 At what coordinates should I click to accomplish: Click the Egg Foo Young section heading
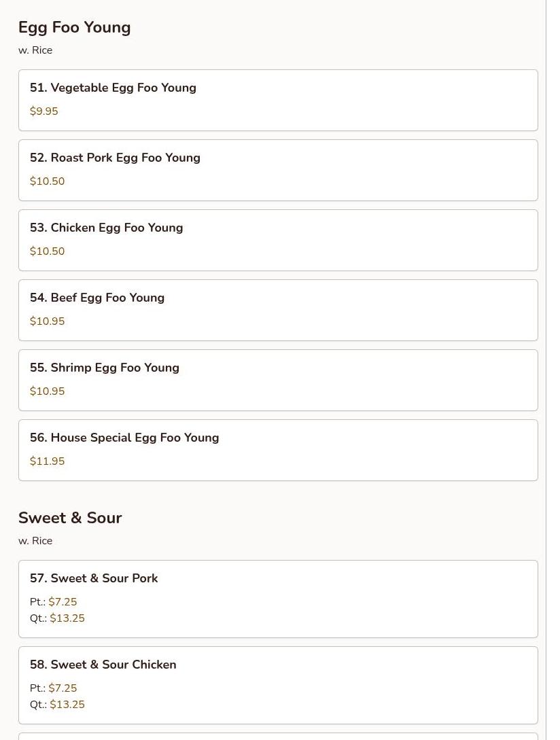tap(75, 27)
